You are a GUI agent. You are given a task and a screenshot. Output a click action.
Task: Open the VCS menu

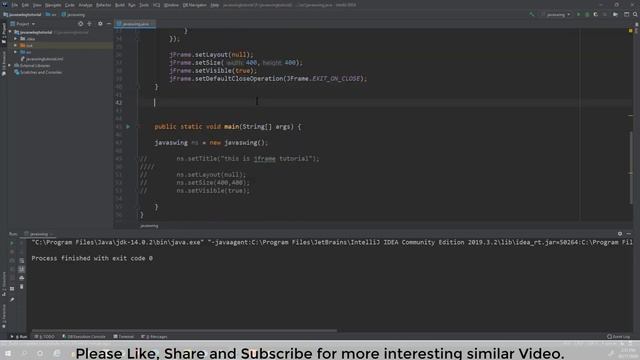pyautogui.click(x=156, y=5)
